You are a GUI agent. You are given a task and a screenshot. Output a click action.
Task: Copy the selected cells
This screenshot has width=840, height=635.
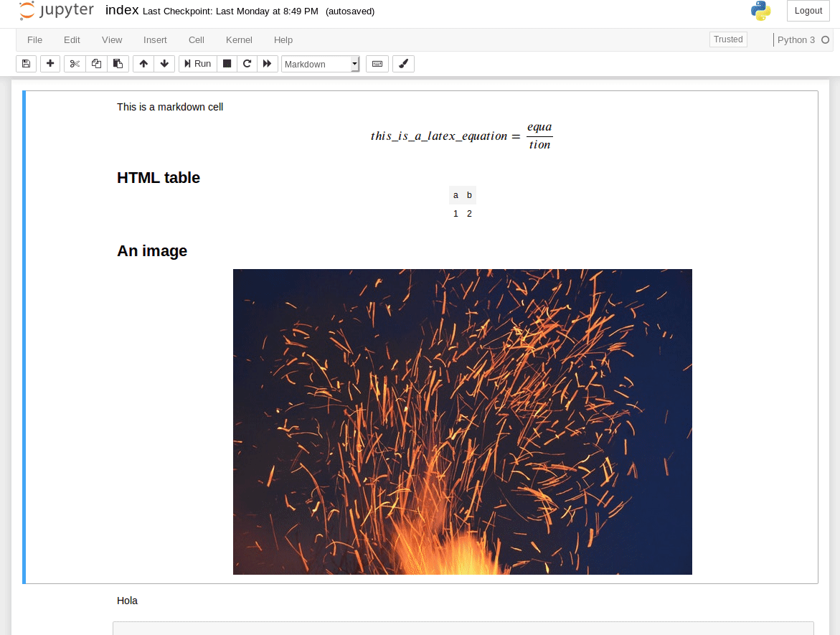[x=96, y=64]
